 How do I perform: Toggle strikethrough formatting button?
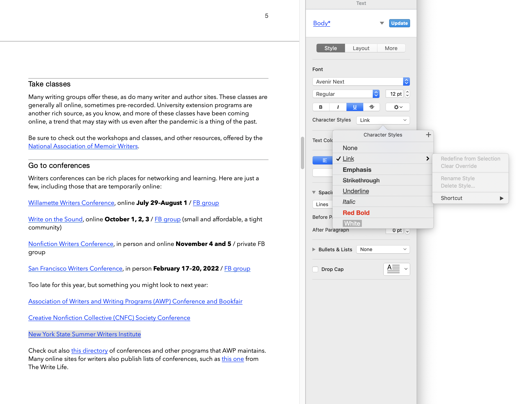point(371,107)
